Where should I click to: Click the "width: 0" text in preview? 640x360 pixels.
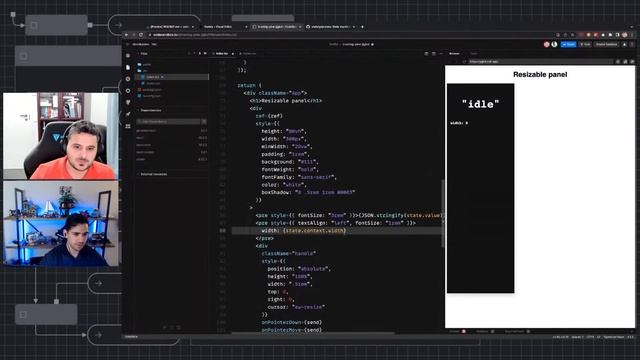pyautogui.click(x=459, y=123)
